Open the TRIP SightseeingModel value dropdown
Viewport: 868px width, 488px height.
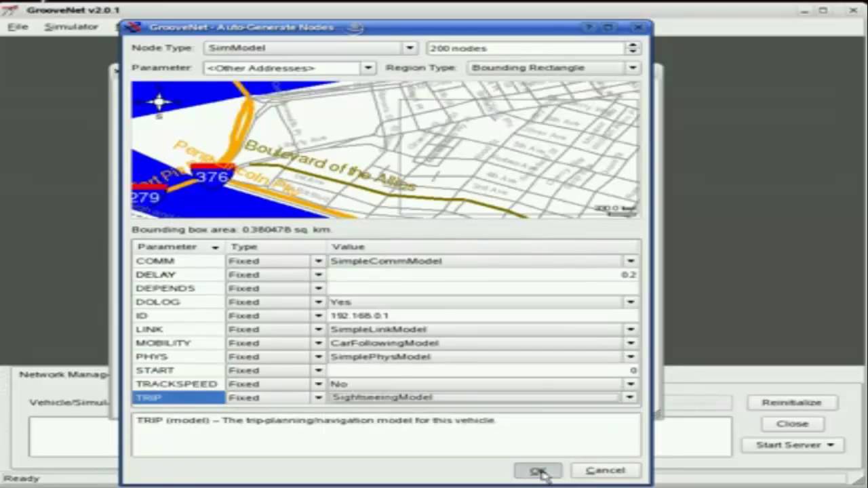tap(631, 398)
